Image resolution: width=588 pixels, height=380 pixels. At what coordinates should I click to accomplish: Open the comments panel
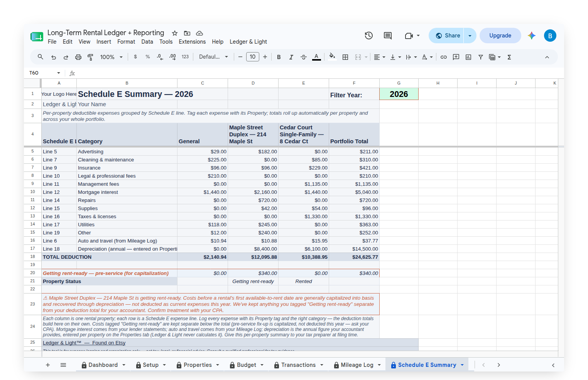(388, 36)
